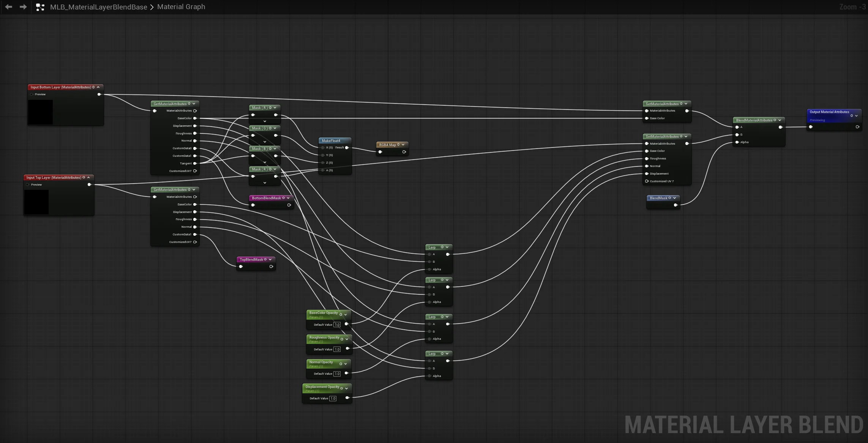Open the RGBA Map node chevron
Image resolution: width=868 pixels, height=443 pixels.
point(403,145)
